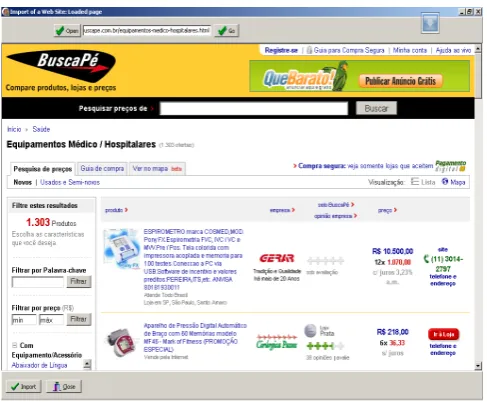Open the espirometro product thumbnail
This screenshot has height=402, width=487.
pos(121,249)
